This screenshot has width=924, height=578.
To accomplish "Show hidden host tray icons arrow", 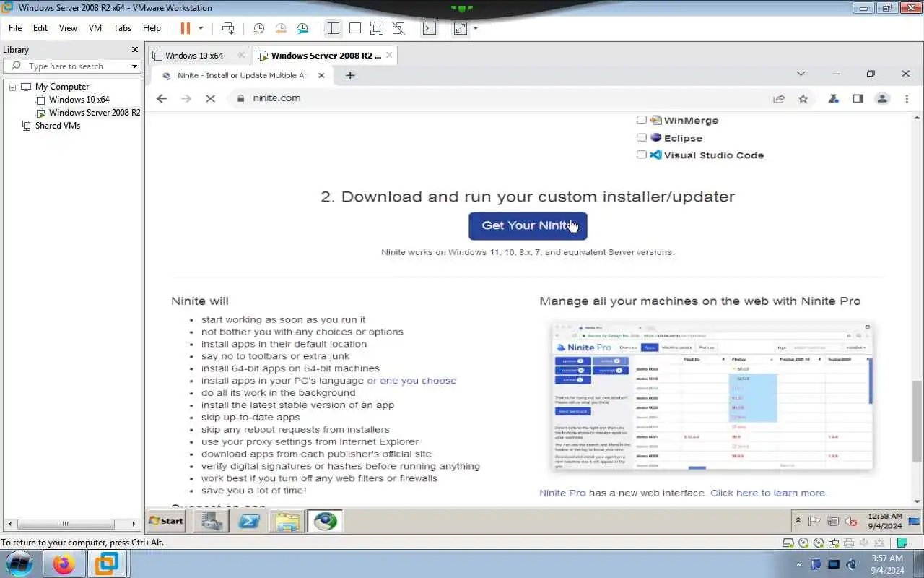I will pos(799,564).
